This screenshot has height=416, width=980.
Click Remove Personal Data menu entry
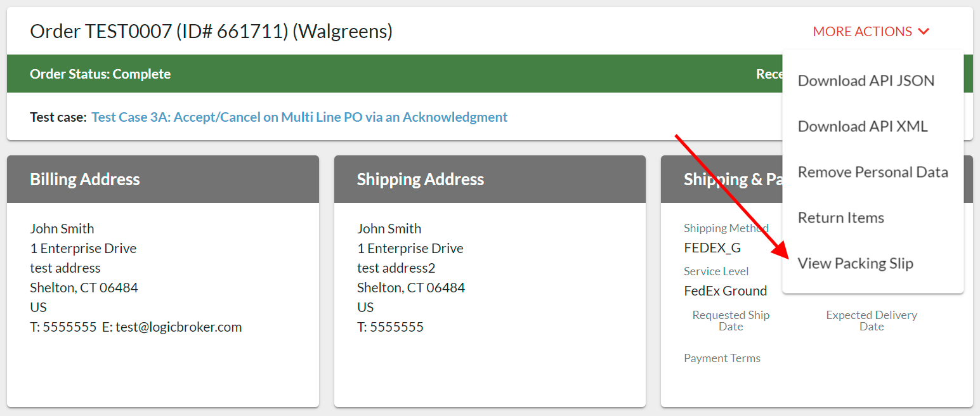coord(873,172)
